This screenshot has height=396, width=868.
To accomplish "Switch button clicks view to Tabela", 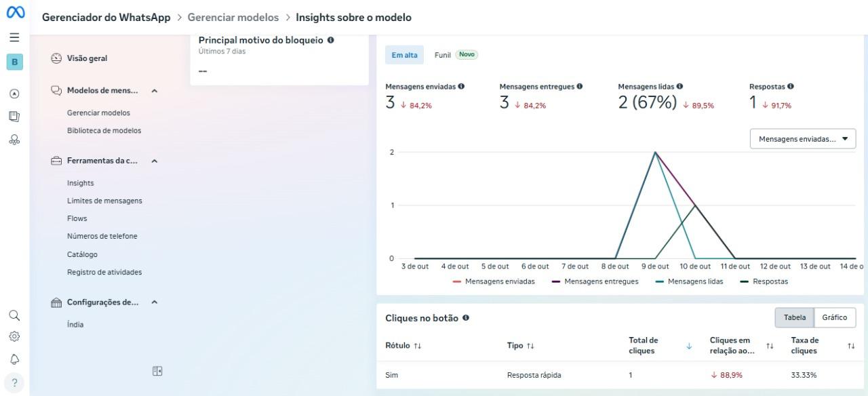I will (795, 317).
